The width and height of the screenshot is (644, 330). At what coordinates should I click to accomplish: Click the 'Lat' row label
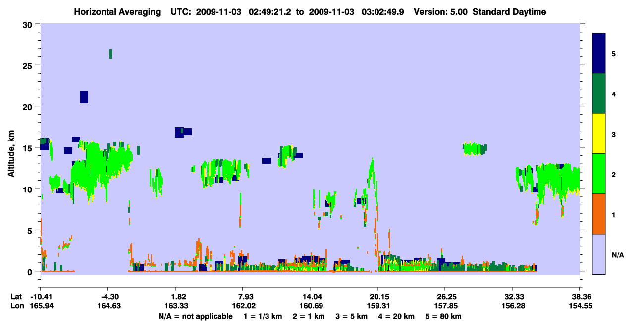(x=16, y=297)
